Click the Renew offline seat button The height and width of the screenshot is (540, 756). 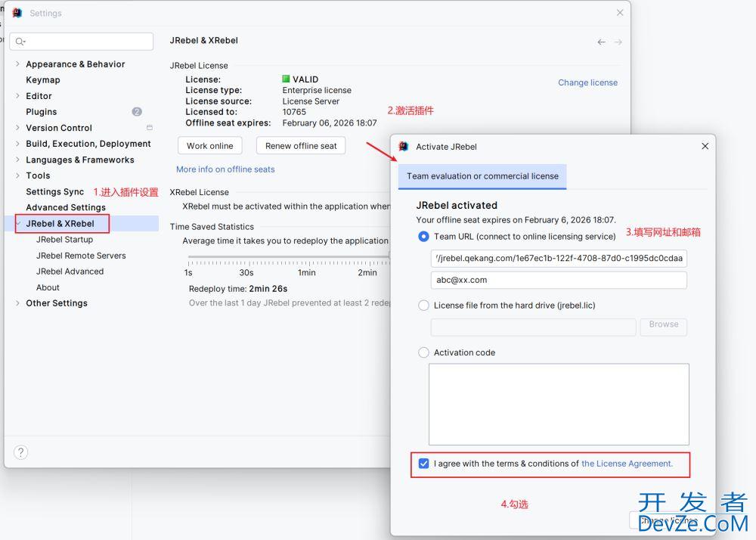(301, 146)
